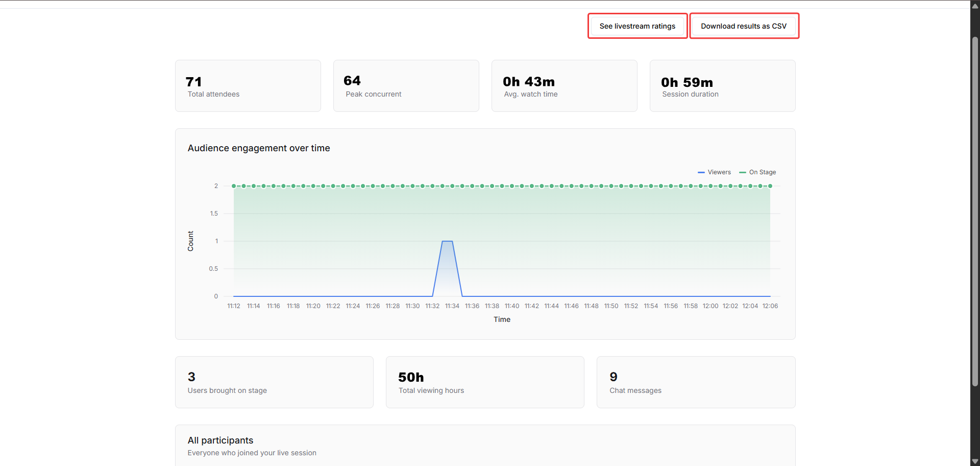Toggle the Viewers series in chart legend
Image resolution: width=980 pixels, height=466 pixels.
click(x=715, y=172)
